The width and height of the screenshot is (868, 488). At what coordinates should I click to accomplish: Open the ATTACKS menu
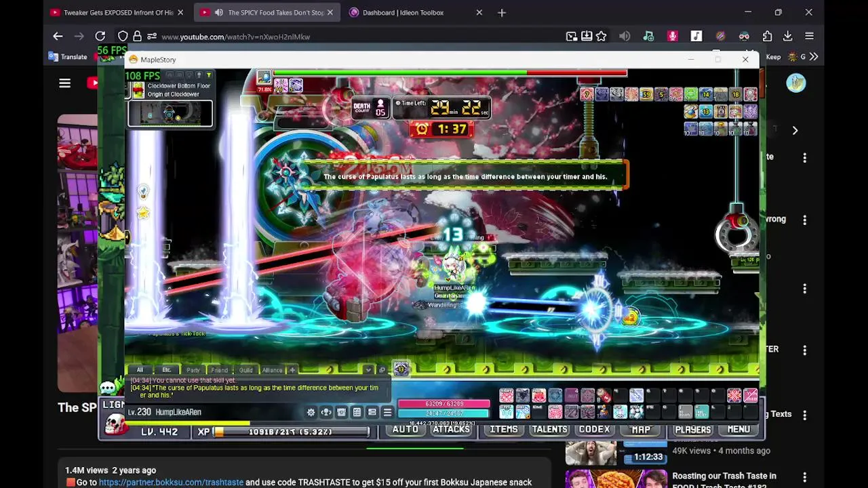pyautogui.click(x=452, y=430)
